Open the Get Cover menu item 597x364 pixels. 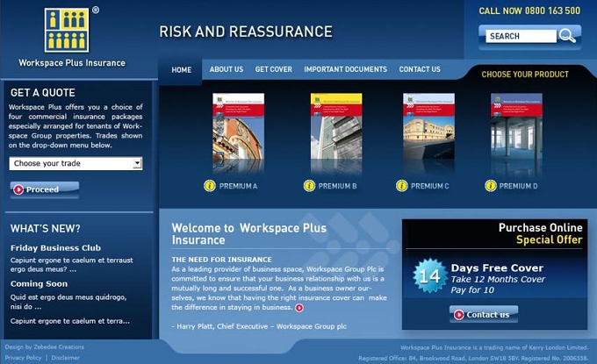coord(273,69)
